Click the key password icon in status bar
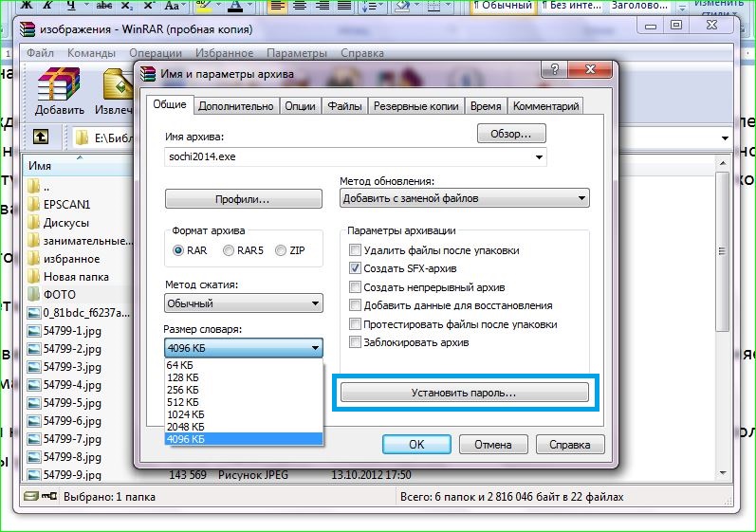The height and width of the screenshot is (532, 756). 48,496
